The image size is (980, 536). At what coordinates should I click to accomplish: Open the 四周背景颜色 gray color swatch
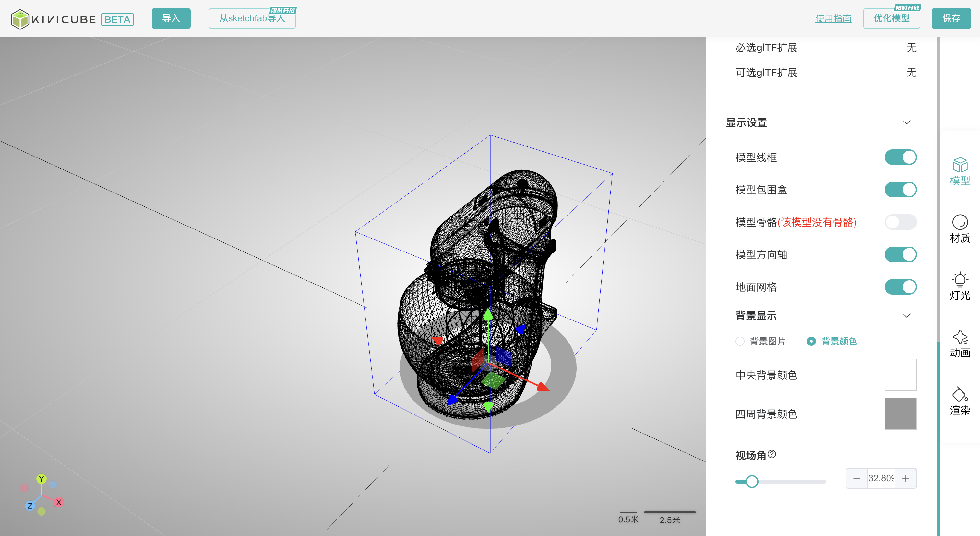point(900,414)
